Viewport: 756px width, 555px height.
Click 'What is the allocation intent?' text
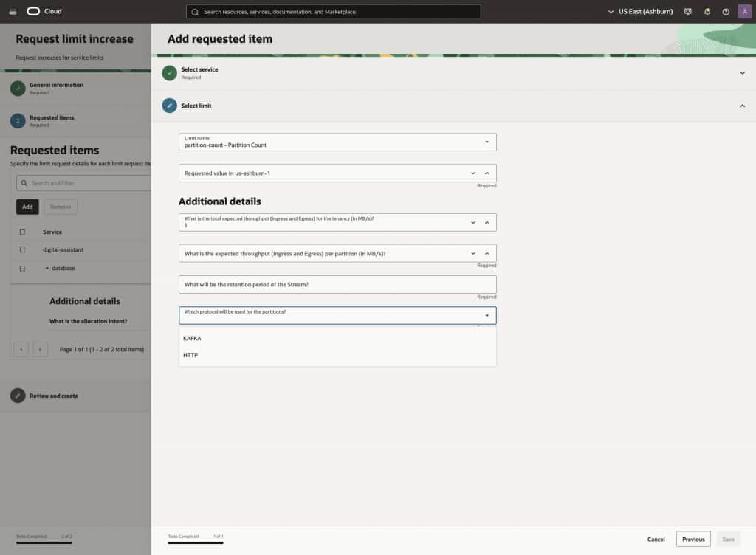(89, 321)
